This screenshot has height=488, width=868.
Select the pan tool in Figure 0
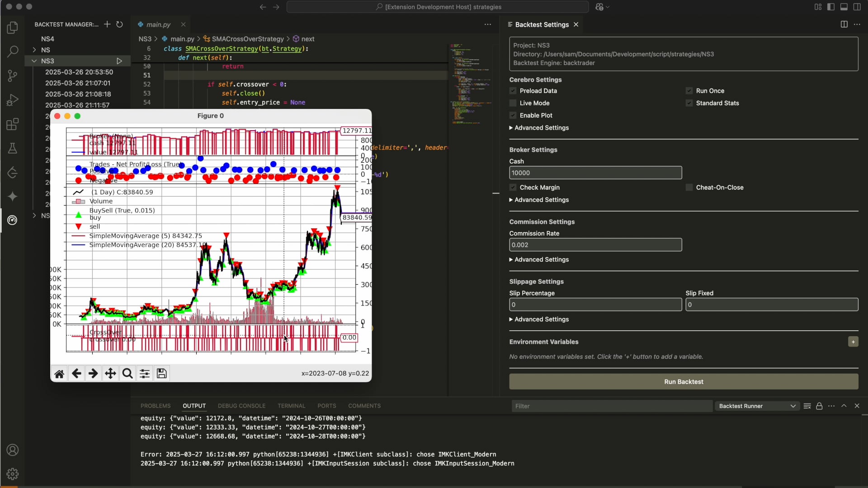coord(110,374)
